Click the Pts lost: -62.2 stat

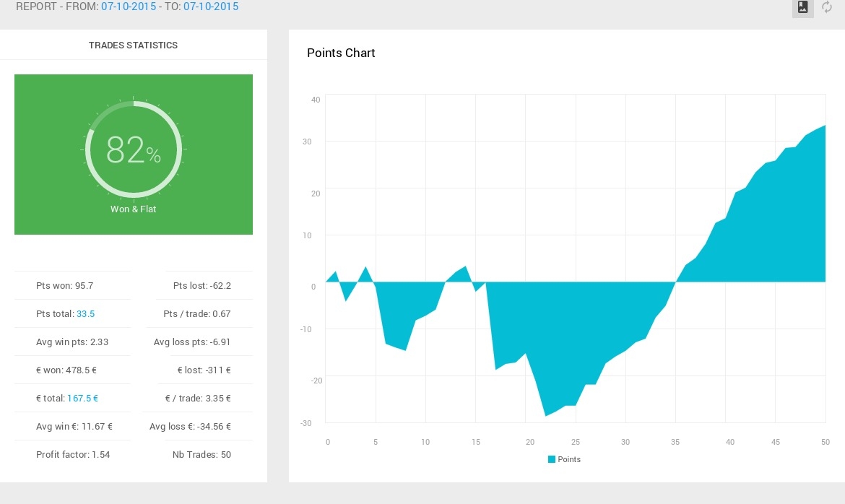[202, 286]
